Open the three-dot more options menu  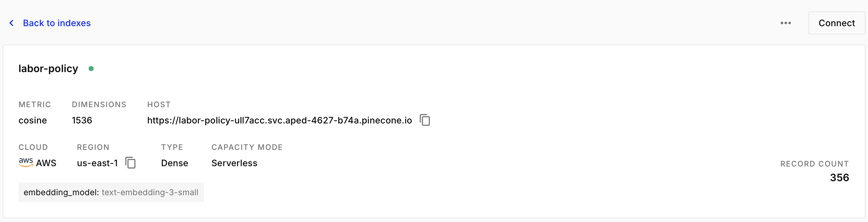pyautogui.click(x=785, y=23)
